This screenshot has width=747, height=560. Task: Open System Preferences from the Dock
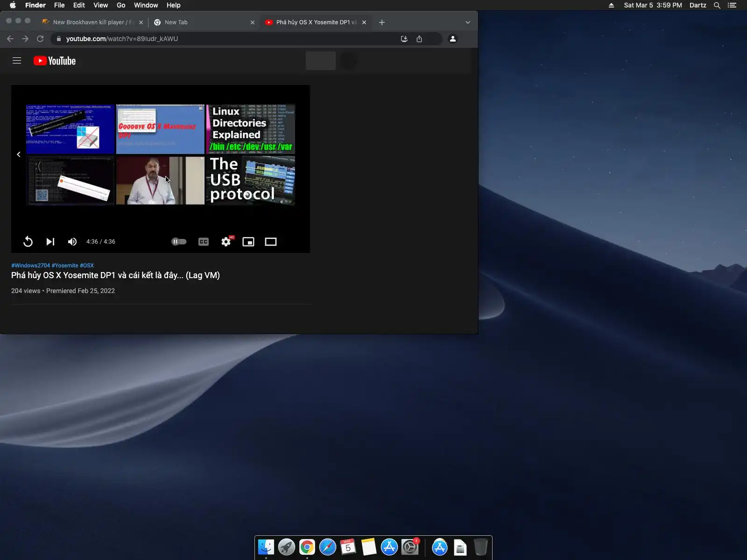pos(410,547)
